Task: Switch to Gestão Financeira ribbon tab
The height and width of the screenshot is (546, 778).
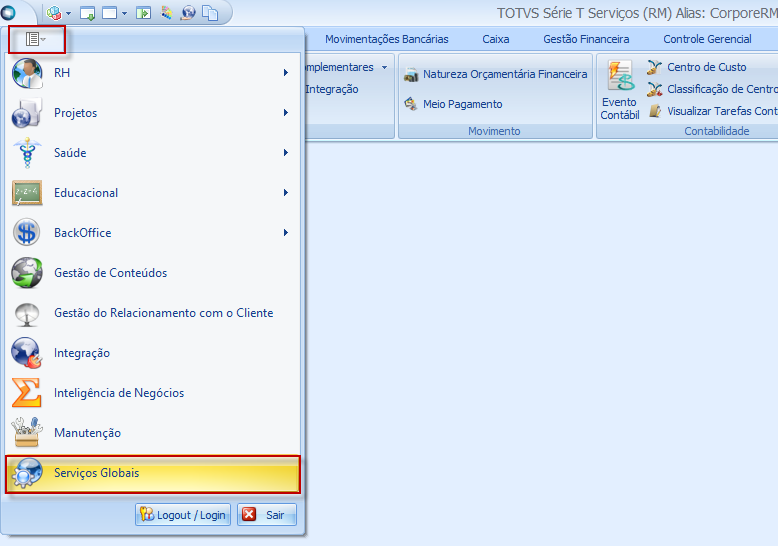Action: click(586, 39)
